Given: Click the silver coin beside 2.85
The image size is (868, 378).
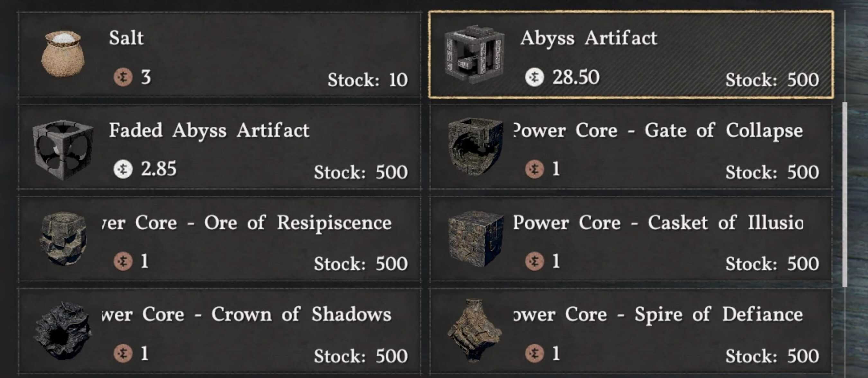Looking at the screenshot, I should pyautogui.click(x=123, y=169).
